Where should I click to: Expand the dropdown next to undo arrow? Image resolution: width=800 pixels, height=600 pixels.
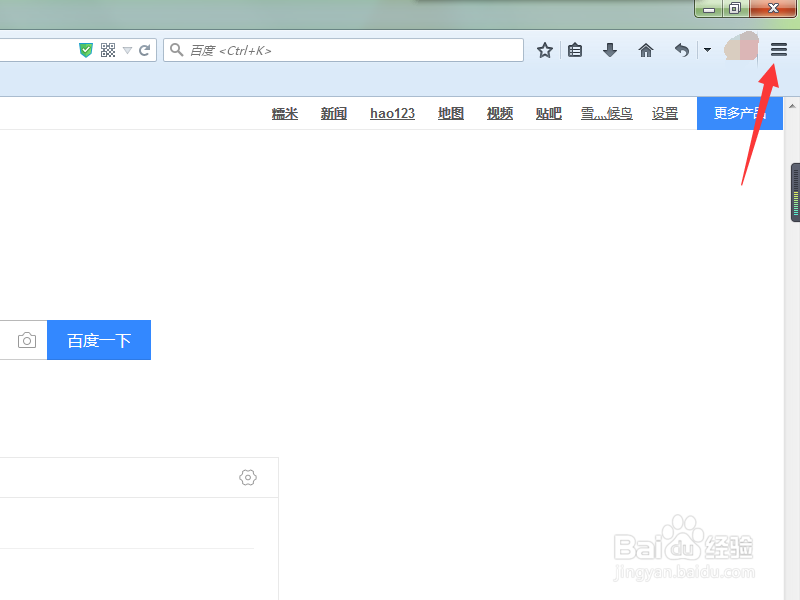(707, 50)
